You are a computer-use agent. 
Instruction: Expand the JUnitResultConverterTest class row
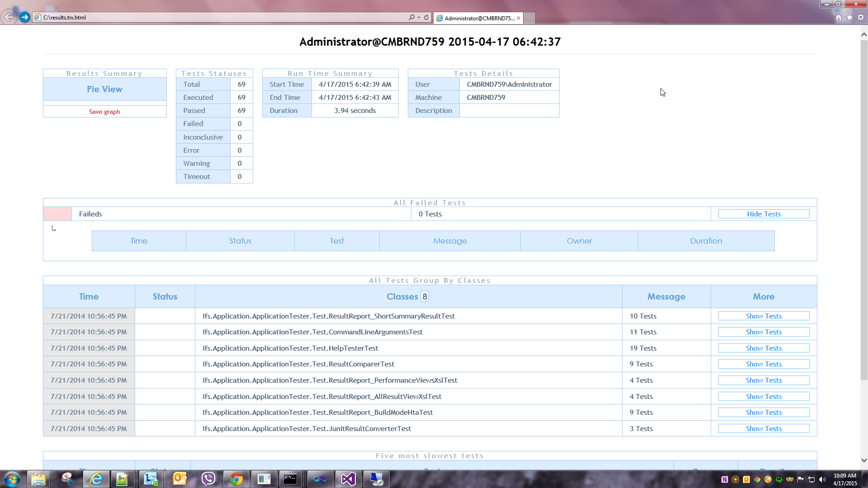click(764, 428)
